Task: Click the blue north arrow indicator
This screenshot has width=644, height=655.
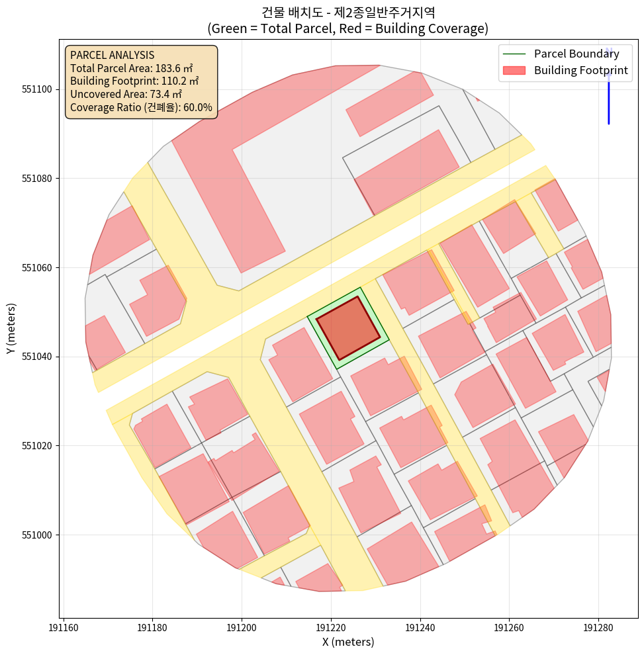Action: point(608,99)
